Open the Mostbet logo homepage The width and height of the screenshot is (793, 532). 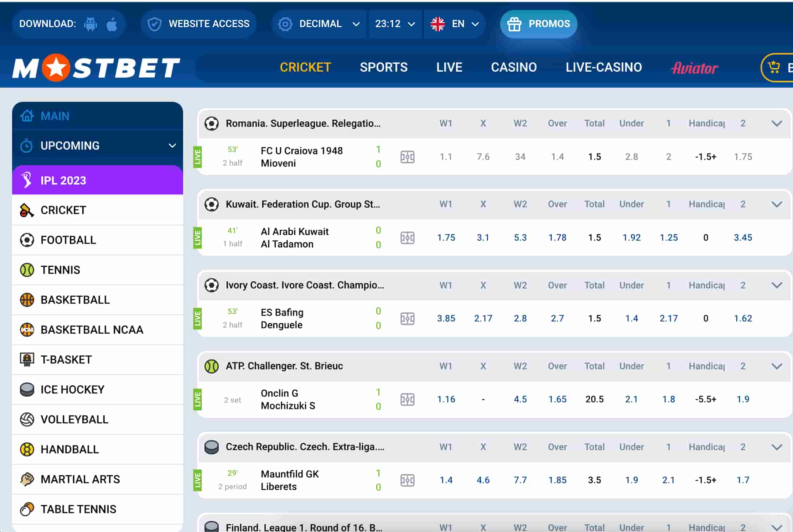96,67
